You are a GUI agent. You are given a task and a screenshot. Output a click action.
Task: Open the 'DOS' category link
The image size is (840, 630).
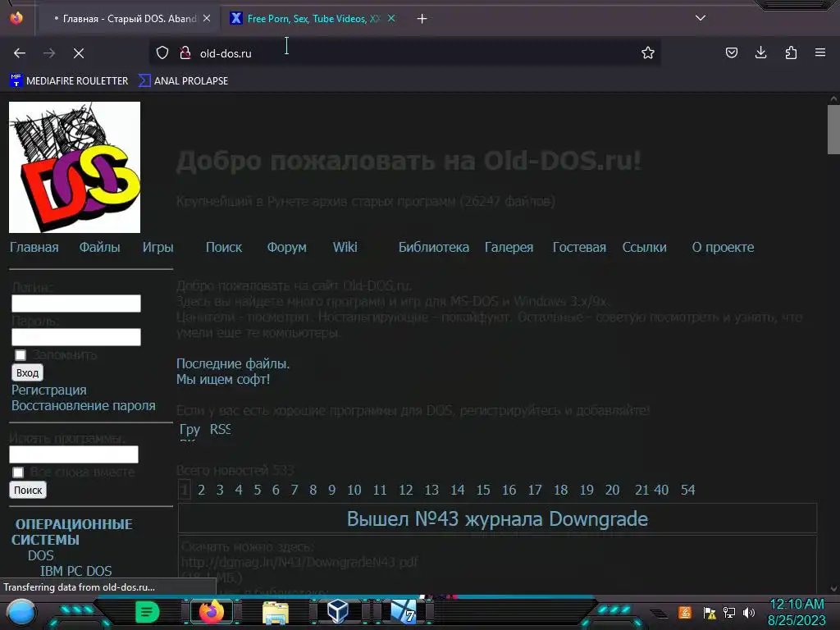tap(41, 555)
